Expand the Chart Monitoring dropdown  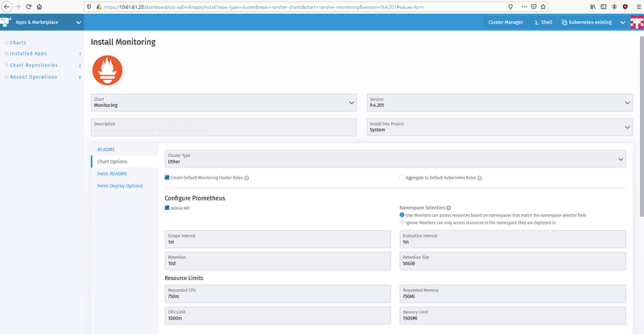coord(224,103)
